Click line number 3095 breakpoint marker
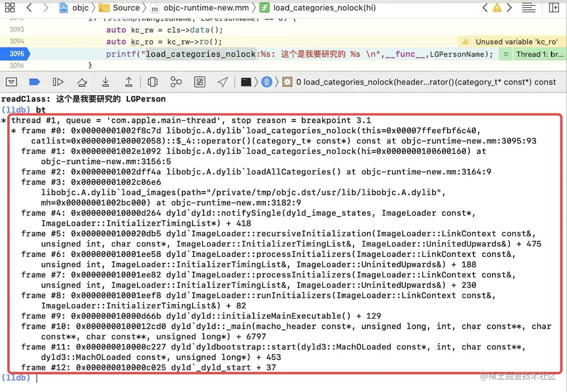 pos(17,54)
